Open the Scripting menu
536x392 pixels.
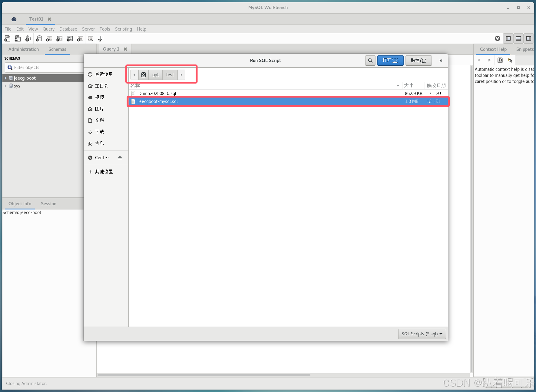[124, 29]
